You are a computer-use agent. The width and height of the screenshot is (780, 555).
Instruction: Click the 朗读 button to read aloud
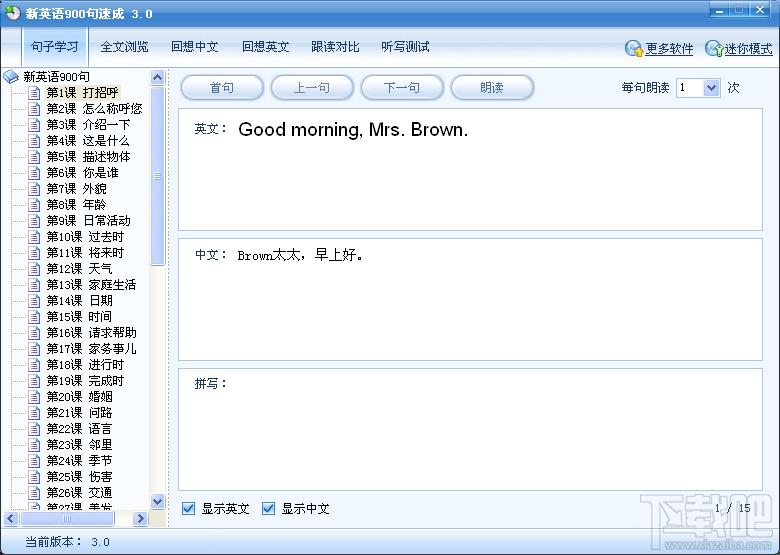(x=492, y=88)
